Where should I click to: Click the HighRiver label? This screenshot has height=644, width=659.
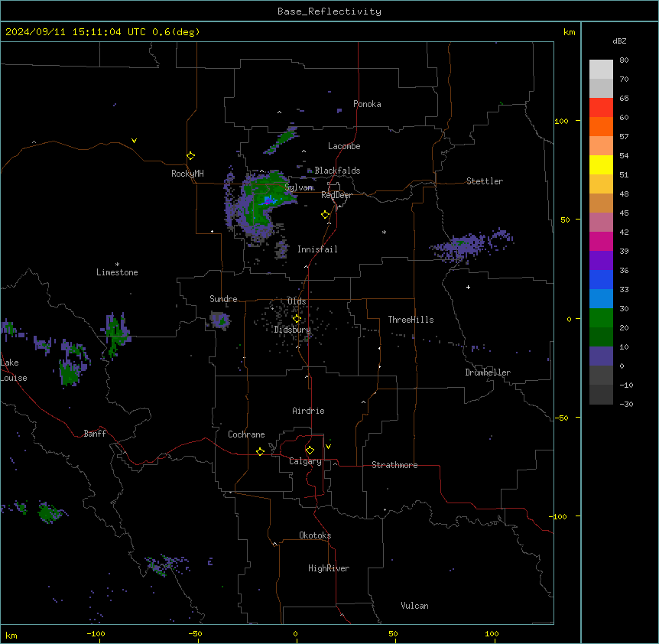point(329,568)
